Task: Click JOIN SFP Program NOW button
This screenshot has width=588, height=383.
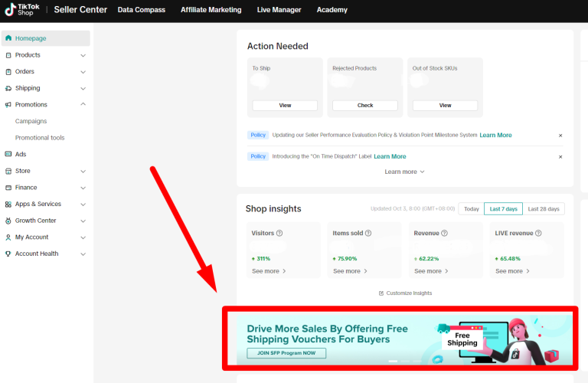Action: (286, 353)
